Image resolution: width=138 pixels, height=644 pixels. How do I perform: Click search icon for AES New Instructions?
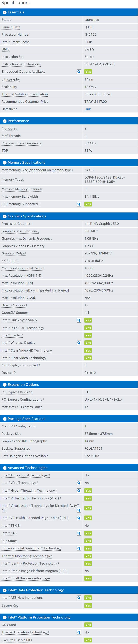[x=79, y=598]
